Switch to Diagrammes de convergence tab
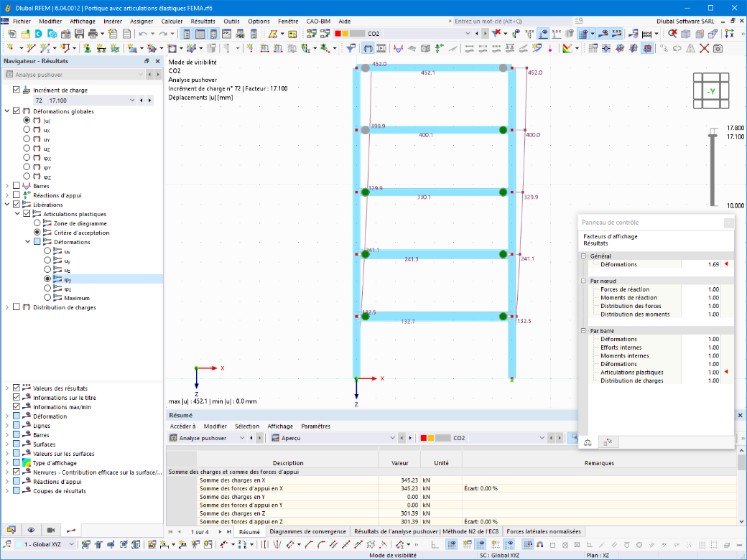This screenshot has height=560, width=747. (307, 531)
